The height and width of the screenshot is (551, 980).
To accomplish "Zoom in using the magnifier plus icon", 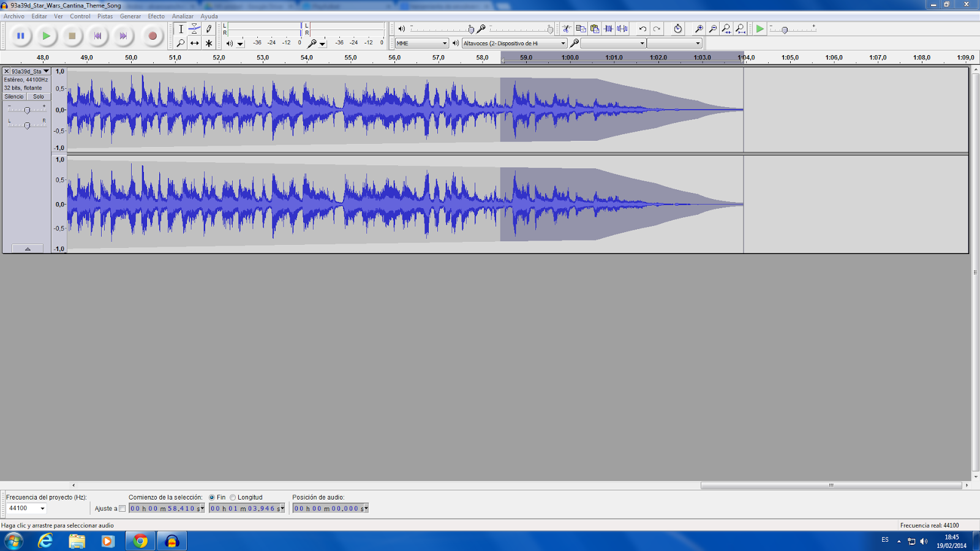I will [699, 29].
